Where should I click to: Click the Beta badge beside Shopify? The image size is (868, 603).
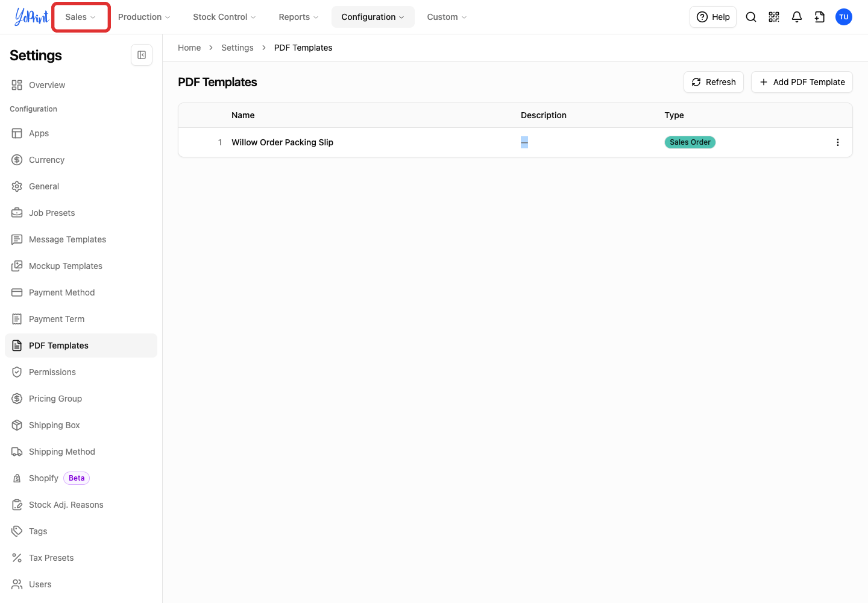[77, 478]
